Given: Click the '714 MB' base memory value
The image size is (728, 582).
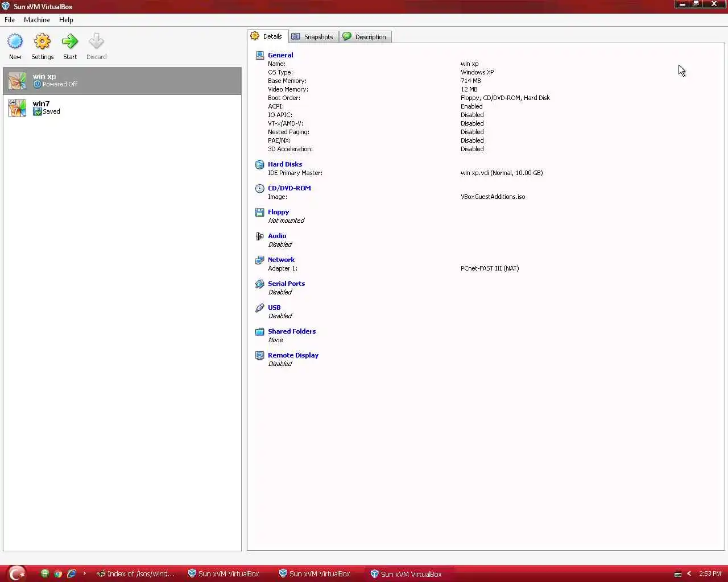Looking at the screenshot, I should point(471,81).
